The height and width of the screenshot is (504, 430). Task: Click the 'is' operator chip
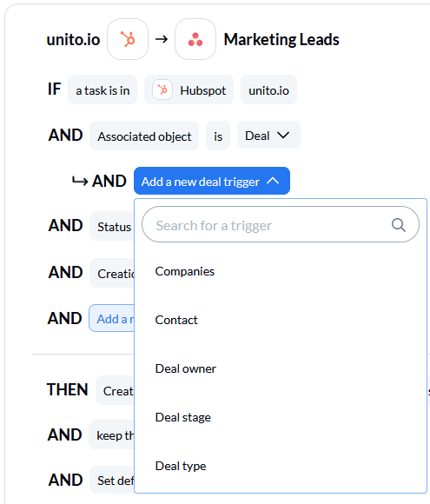pos(218,136)
